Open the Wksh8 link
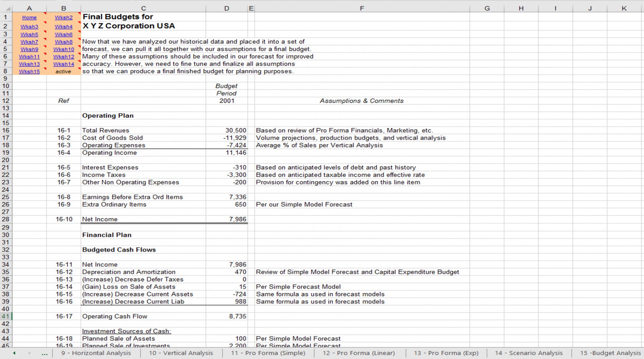Image resolution: width=644 pixels, height=359 pixels. tap(63, 42)
